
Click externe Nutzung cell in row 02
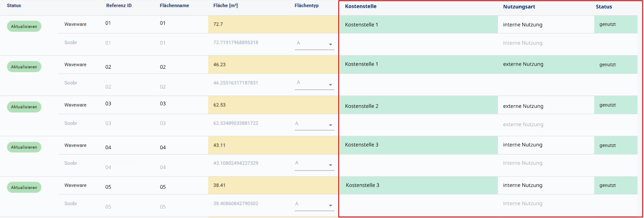(523, 64)
